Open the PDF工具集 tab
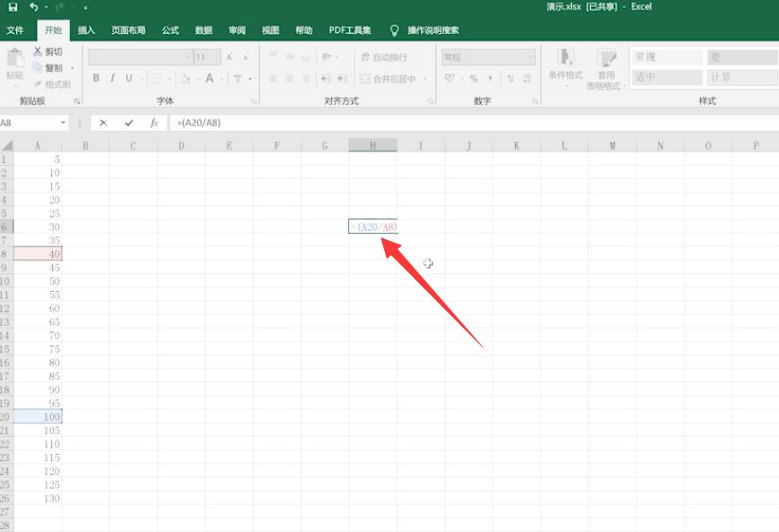The image size is (779, 532). (350, 30)
